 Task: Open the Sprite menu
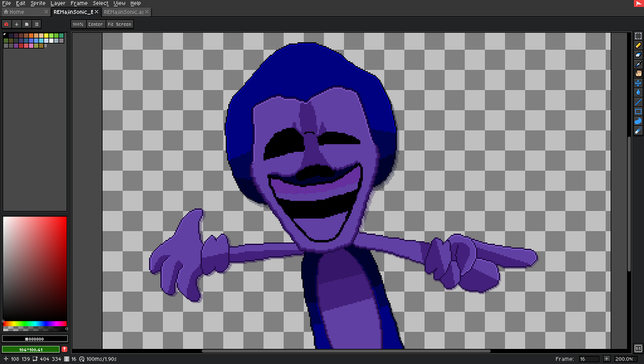coord(38,4)
